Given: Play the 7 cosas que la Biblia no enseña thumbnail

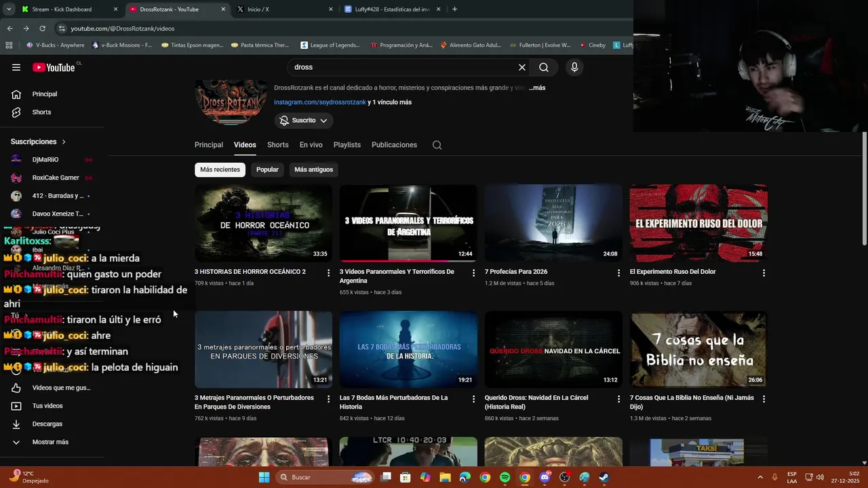Looking at the screenshot, I should click(x=698, y=349).
